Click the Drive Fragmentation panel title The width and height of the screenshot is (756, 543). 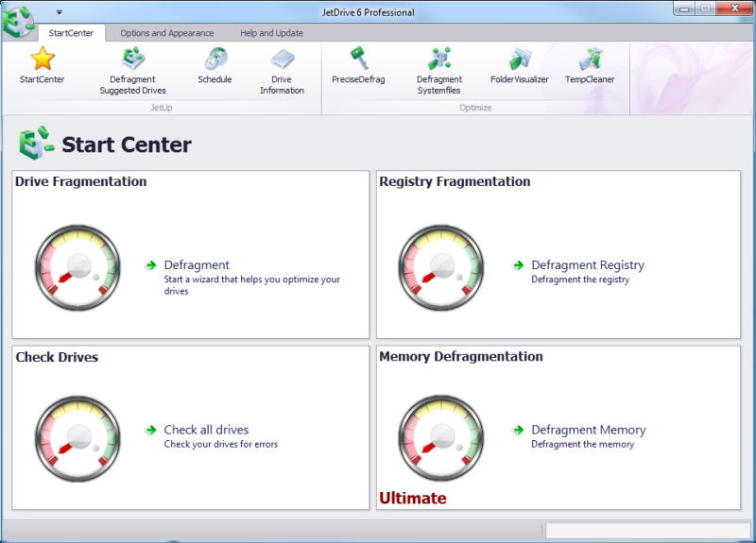tap(80, 181)
